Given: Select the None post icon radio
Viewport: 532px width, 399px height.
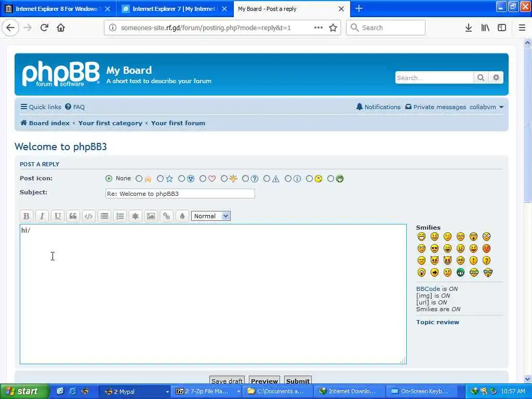Looking at the screenshot, I should pos(109,179).
